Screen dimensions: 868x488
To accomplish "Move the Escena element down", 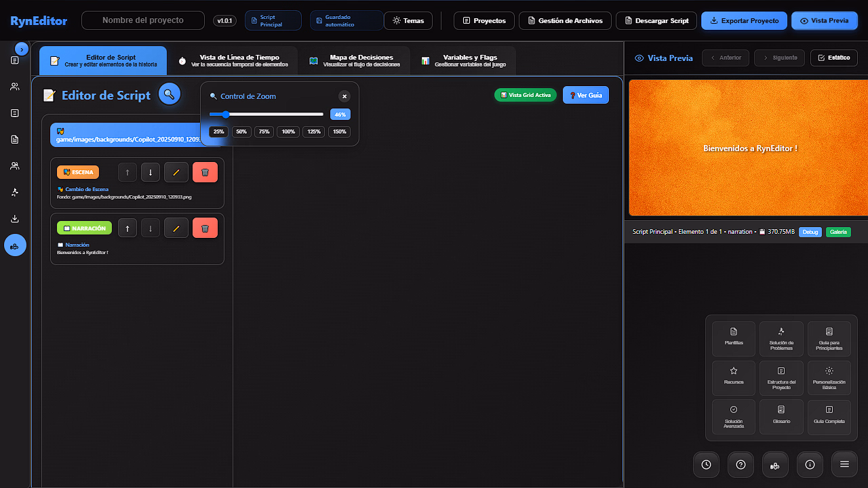I will (x=151, y=172).
